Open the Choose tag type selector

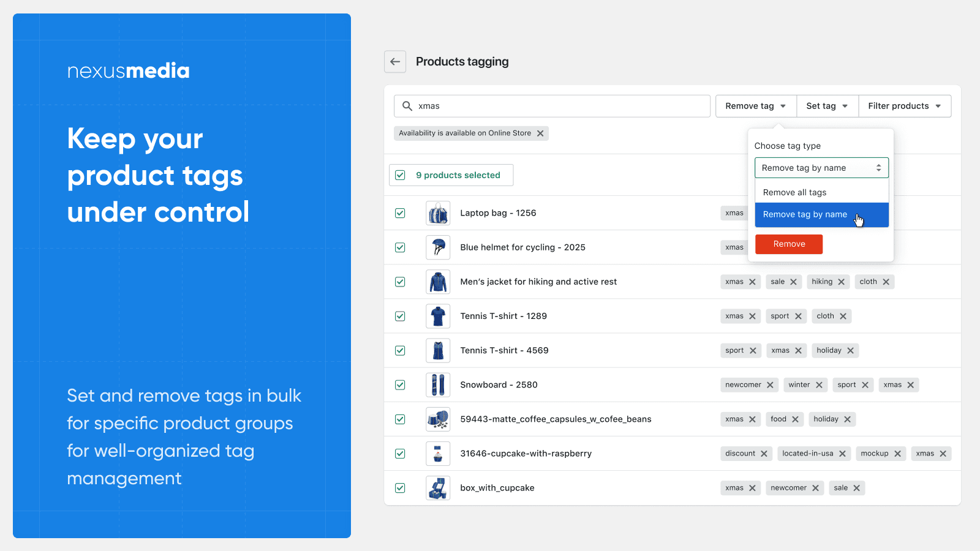tap(821, 167)
